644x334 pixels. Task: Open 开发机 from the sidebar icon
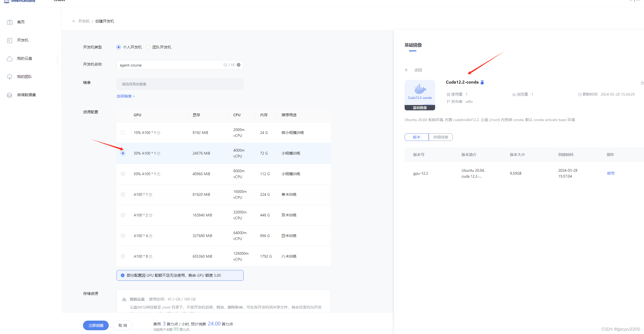(10, 40)
